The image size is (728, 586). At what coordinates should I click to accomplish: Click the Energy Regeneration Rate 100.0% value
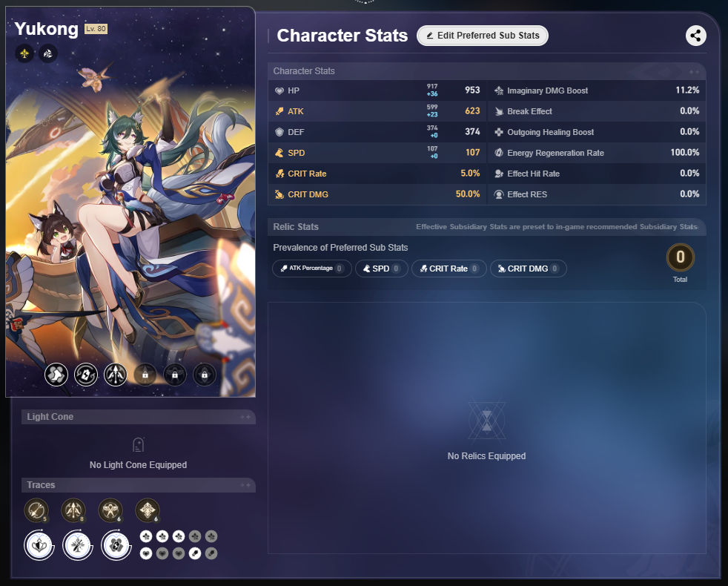(685, 152)
